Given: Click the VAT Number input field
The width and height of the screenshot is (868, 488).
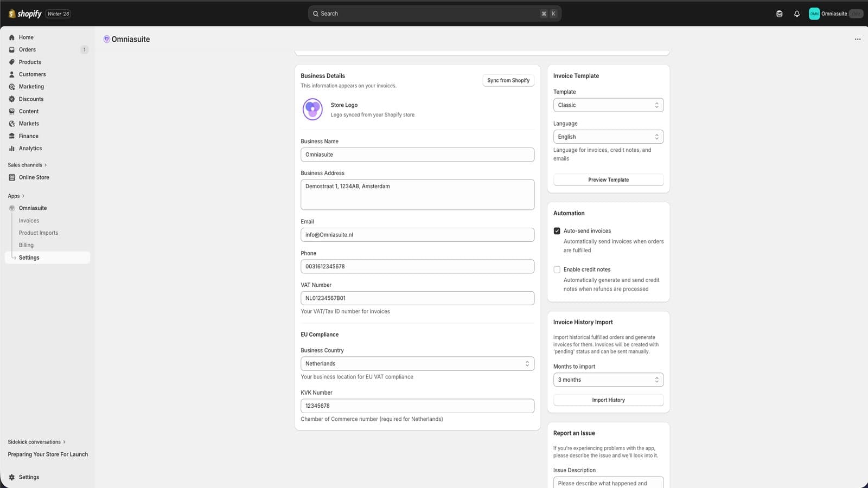Looking at the screenshot, I should pyautogui.click(x=417, y=298).
